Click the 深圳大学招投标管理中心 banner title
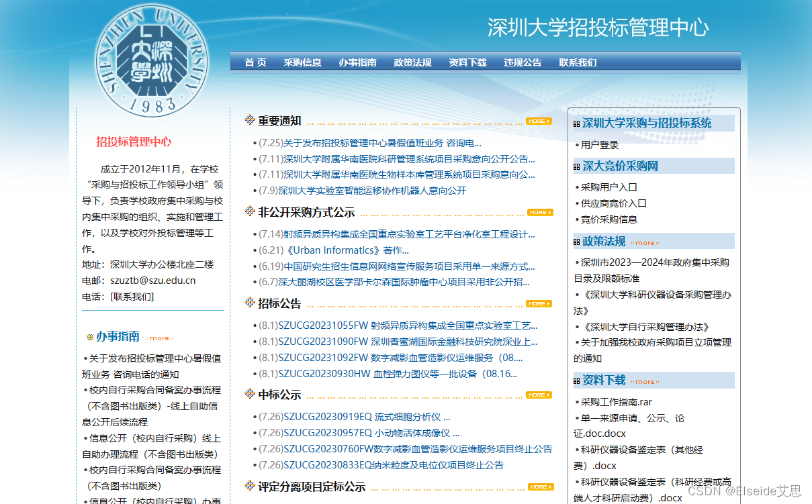812x504 pixels. coord(598,28)
